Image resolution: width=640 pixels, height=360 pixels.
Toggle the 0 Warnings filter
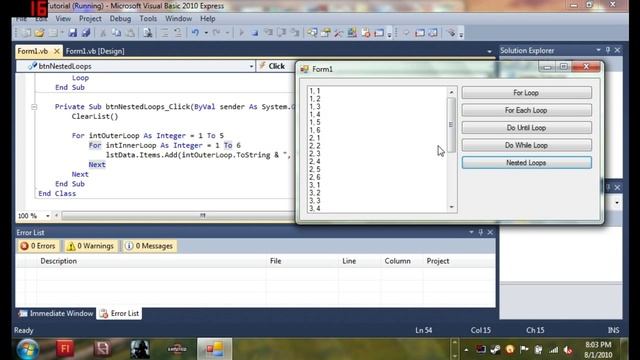pyautogui.click(x=90, y=246)
